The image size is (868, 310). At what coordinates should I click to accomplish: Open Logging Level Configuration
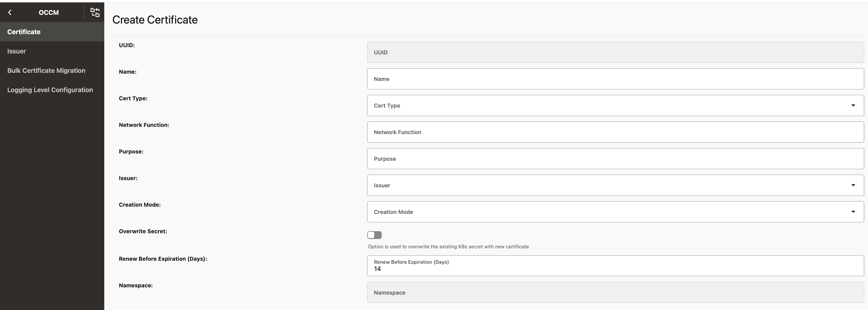(50, 90)
